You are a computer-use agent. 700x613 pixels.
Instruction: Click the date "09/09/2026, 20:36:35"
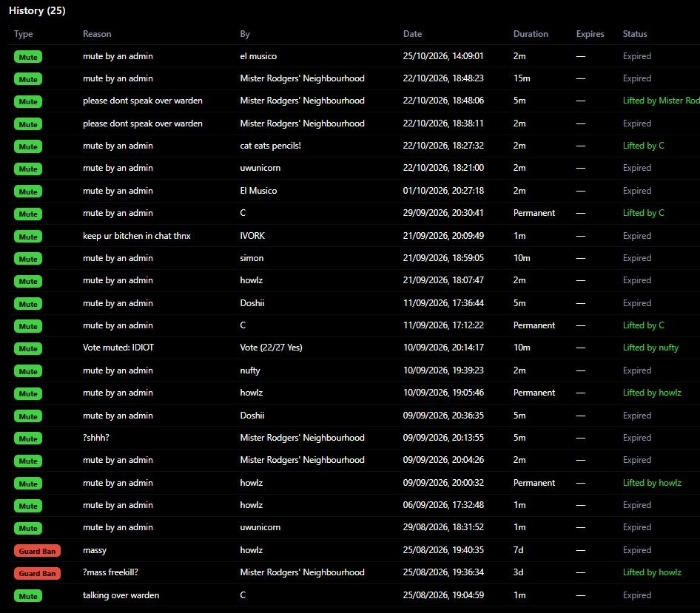tap(443, 416)
